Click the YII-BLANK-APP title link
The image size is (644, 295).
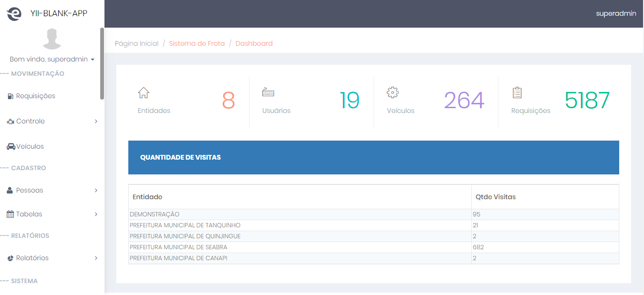tap(59, 13)
